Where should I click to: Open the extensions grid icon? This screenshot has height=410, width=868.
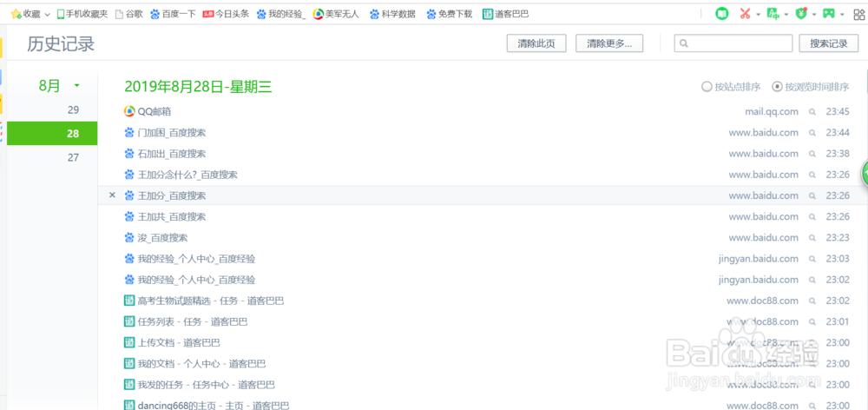pos(858,15)
